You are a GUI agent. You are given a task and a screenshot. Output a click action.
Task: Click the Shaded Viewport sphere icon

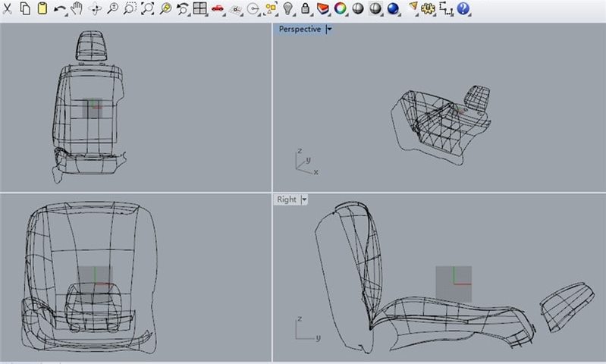[358, 8]
